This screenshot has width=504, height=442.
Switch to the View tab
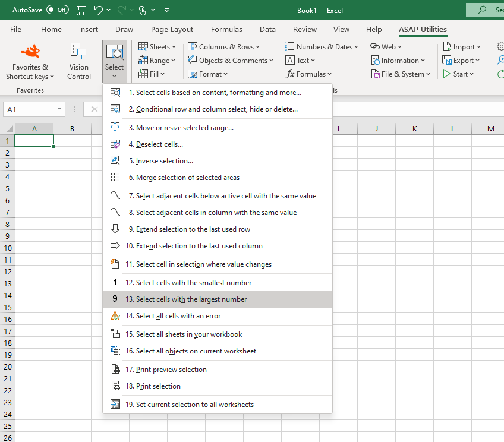tap(341, 30)
